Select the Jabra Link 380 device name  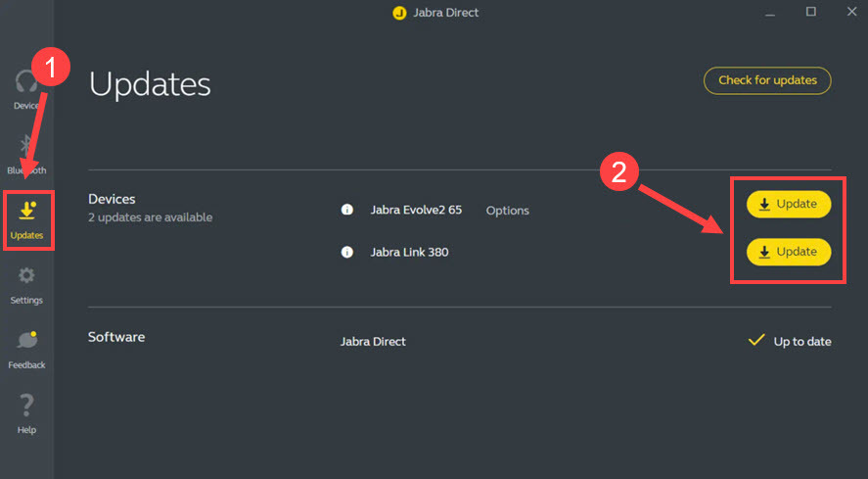[x=409, y=253]
